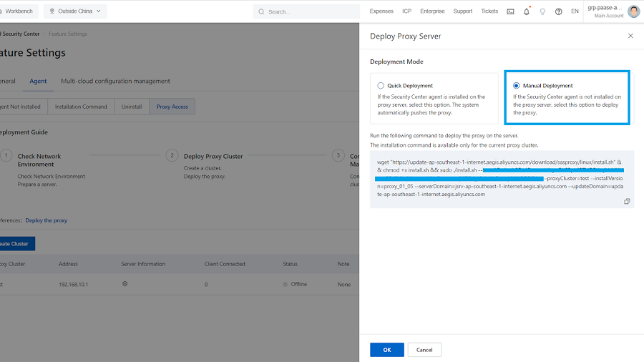Close the Deploy Proxy Server panel
Viewport: 644px width, 362px height.
click(630, 36)
